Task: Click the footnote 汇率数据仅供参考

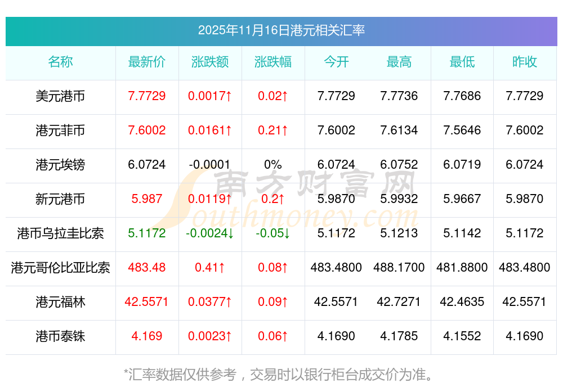Action: click(x=182, y=375)
